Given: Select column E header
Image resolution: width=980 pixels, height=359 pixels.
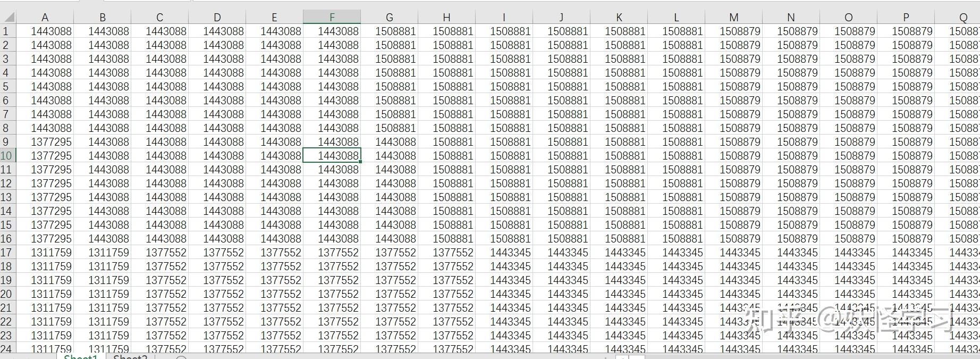Looking at the screenshot, I should coord(274,17).
